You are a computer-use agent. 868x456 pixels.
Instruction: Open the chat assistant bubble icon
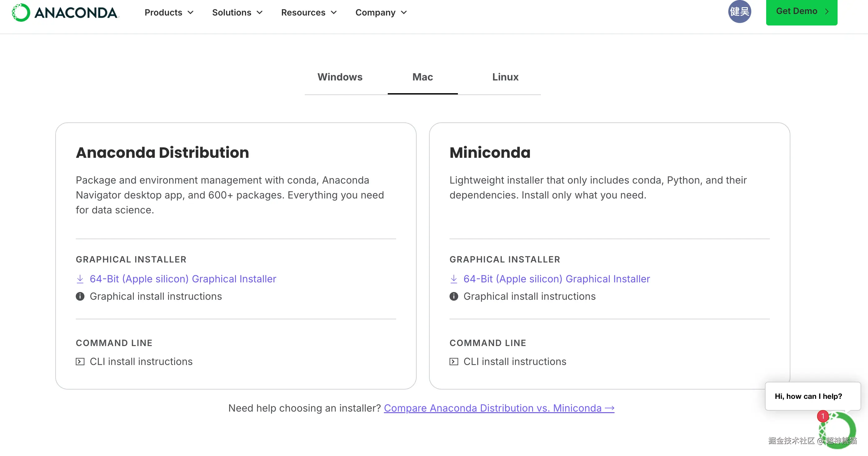tap(837, 430)
